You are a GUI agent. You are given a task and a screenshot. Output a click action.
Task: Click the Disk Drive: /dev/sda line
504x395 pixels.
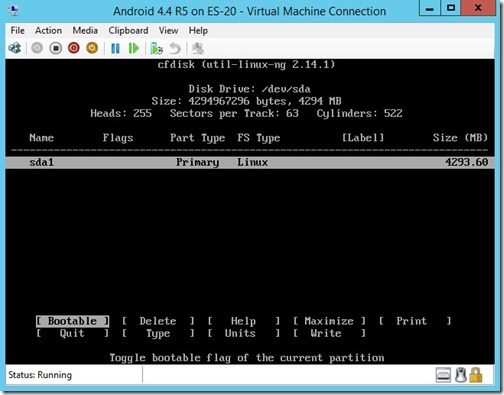250,89
